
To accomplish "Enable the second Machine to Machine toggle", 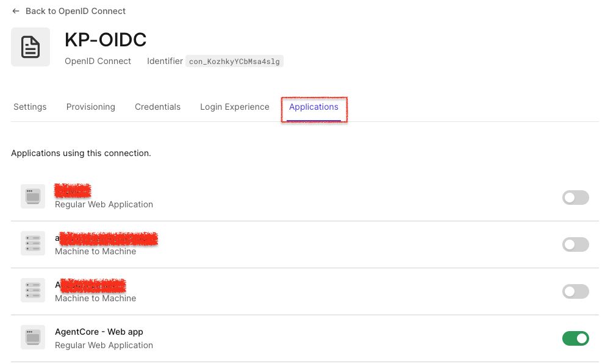I will 575,244.
